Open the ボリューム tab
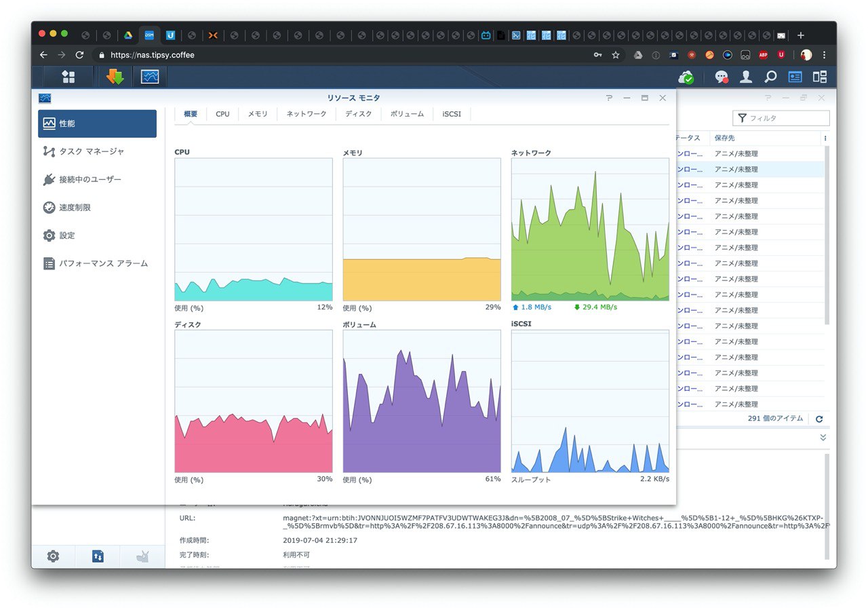 point(407,114)
